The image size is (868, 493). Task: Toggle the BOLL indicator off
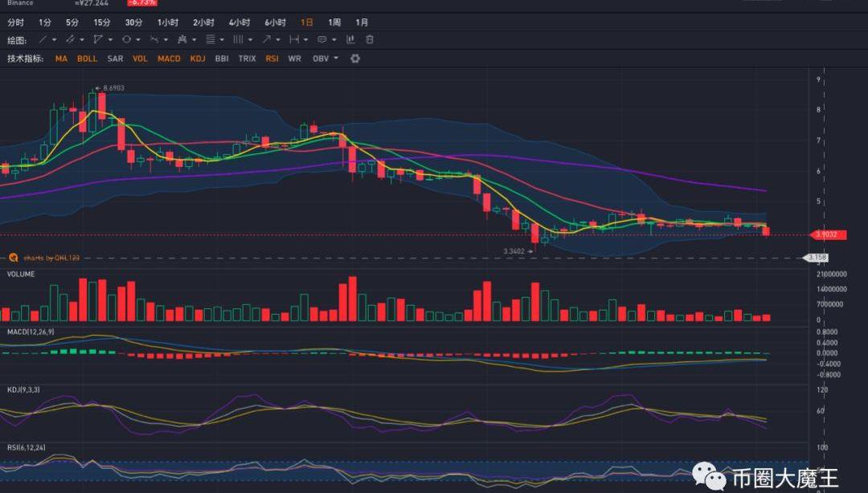(x=87, y=59)
